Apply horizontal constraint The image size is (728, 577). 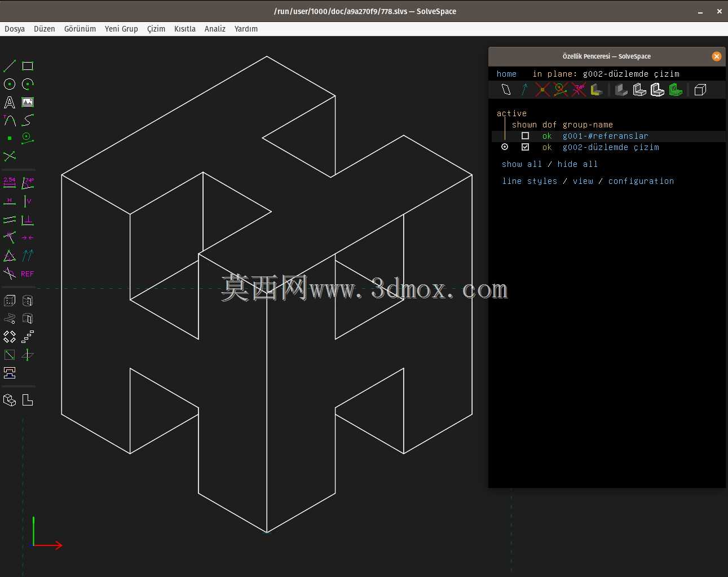click(x=10, y=201)
